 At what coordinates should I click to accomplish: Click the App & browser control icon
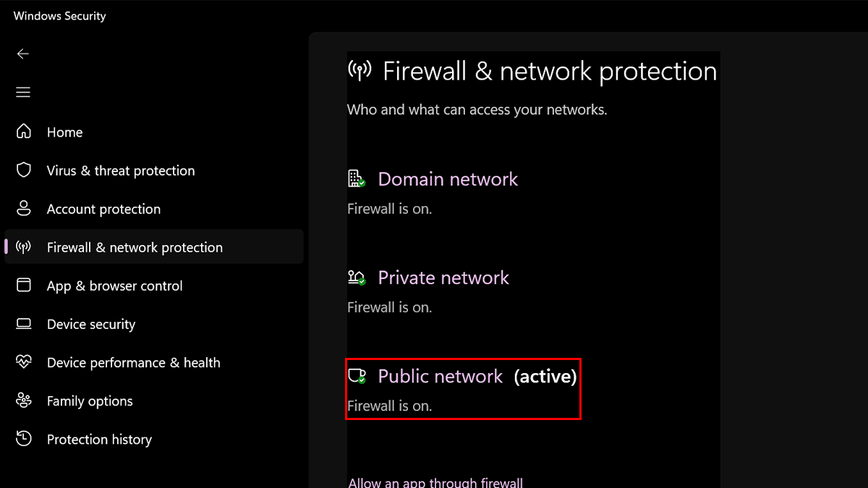coord(24,285)
